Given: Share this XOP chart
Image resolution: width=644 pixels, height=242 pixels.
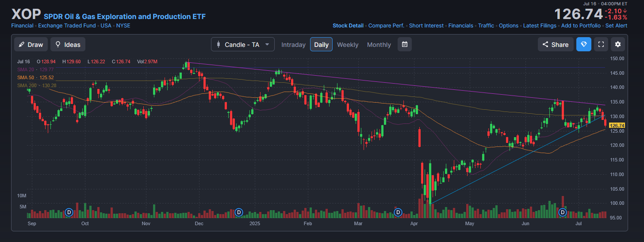Looking at the screenshot, I should (556, 44).
